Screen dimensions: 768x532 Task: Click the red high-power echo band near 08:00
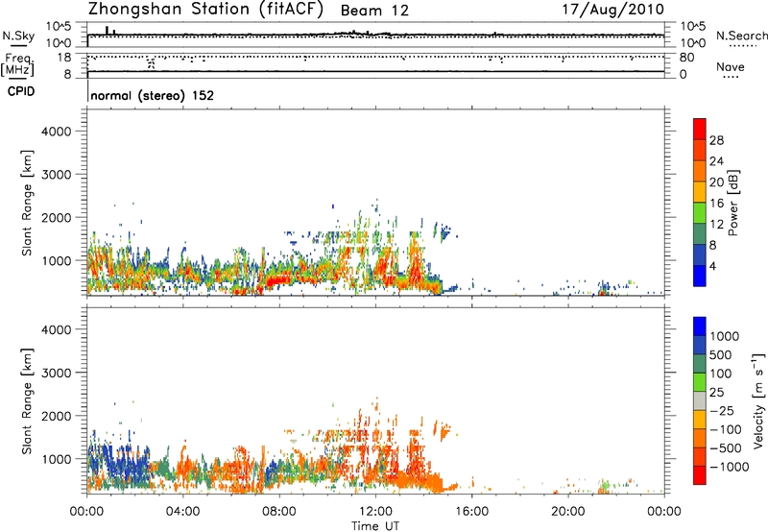pos(276,280)
